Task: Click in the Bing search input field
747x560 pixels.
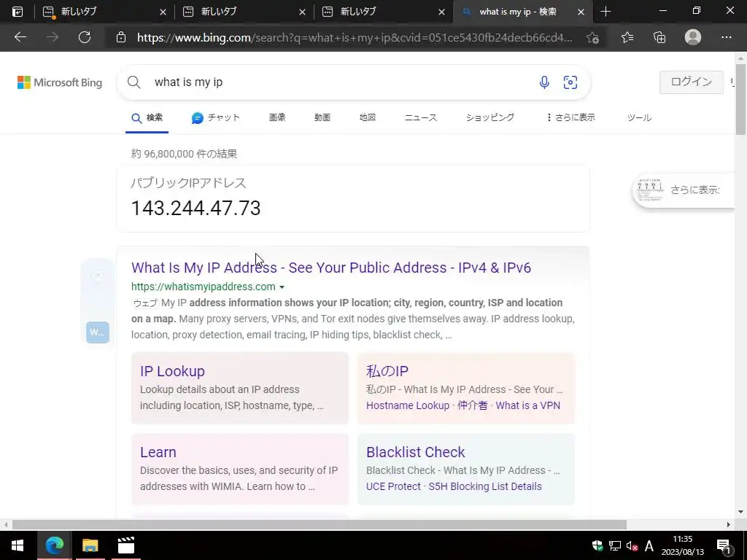Action: [341, 82]
